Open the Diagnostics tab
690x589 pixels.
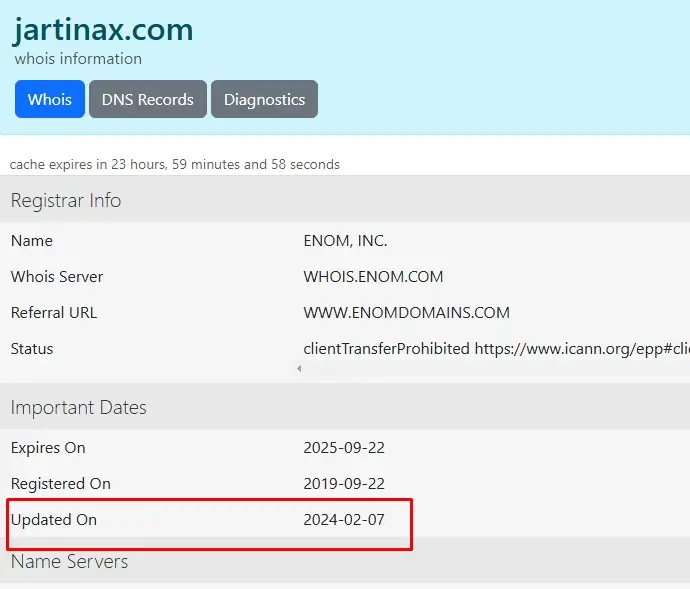(x=264, y=99)
